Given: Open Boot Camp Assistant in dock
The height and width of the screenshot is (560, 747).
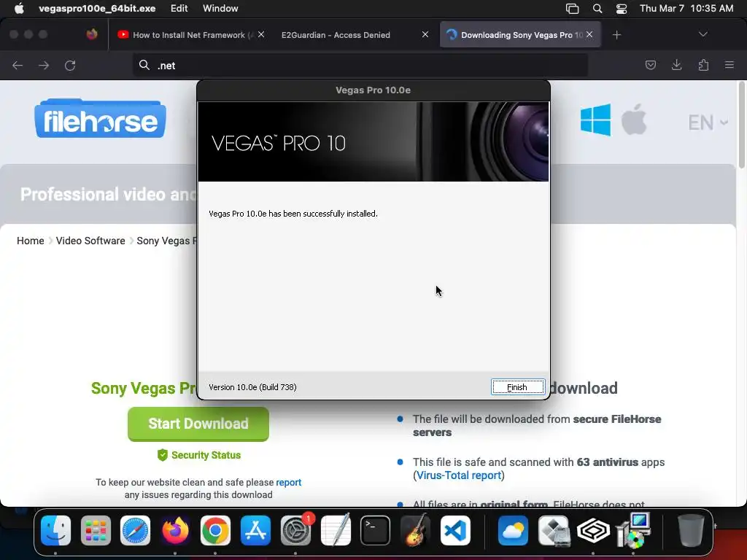Looking at the screenshot, I should pyautogui.click(x=554, y=531).
